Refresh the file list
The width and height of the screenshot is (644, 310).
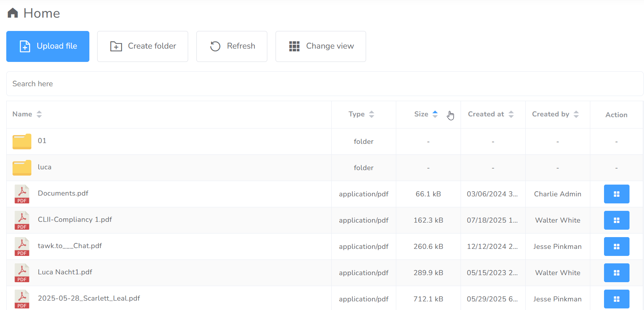[232, 46]
